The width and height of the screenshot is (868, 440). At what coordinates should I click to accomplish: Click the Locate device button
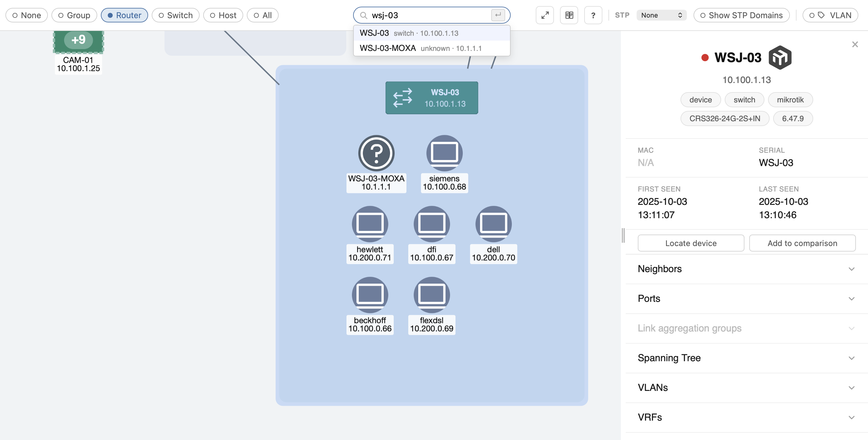(691, 243)
